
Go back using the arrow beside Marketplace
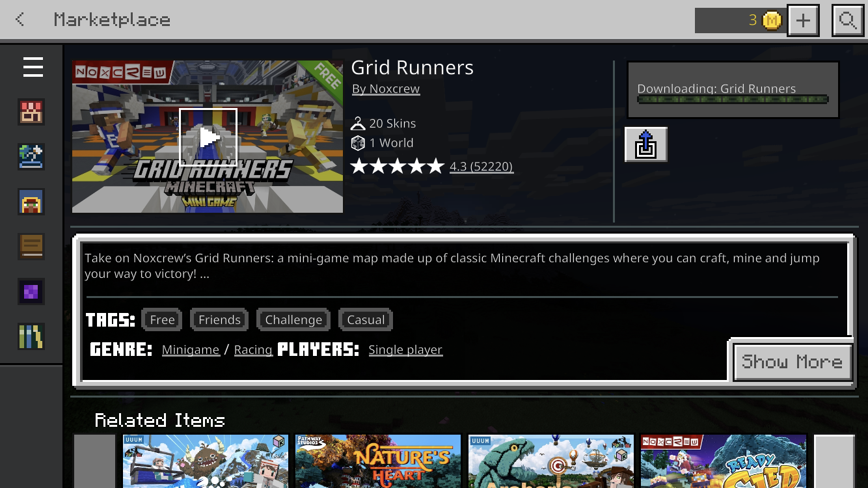20,20
